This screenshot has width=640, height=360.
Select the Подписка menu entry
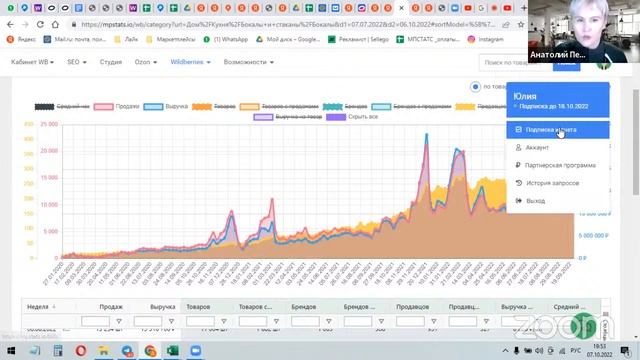[x=558, y=130]
